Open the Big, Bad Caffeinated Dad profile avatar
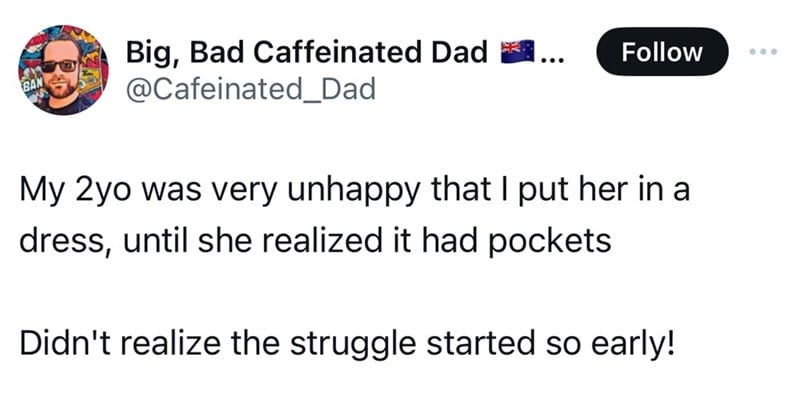The width and height of the screenshot is (800, 394). [63, 69]
